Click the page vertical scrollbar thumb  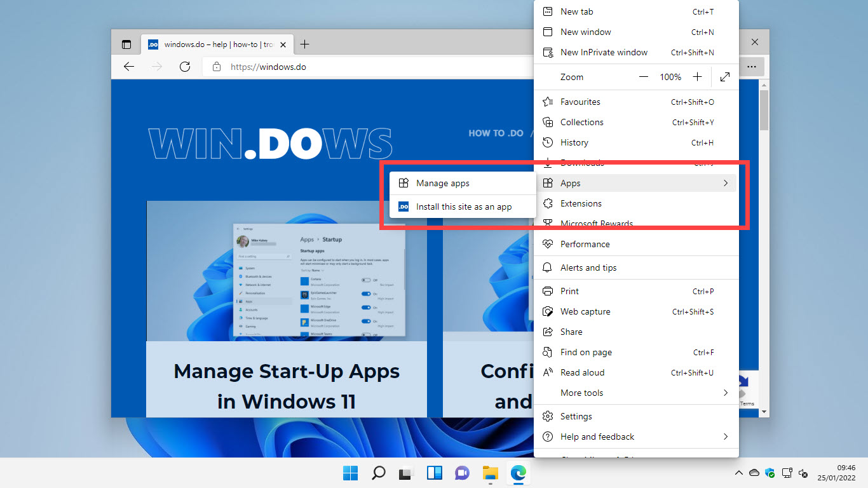click(x=764, y=109)
